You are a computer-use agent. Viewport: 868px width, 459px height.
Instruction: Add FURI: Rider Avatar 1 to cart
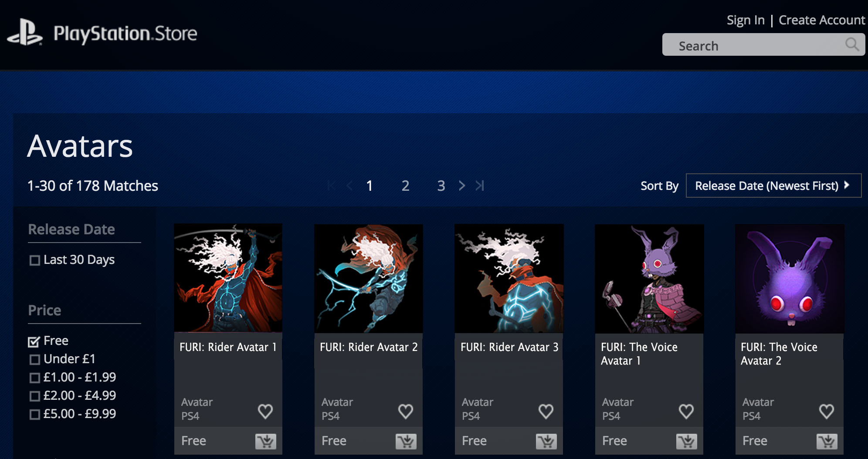point(266,442)
